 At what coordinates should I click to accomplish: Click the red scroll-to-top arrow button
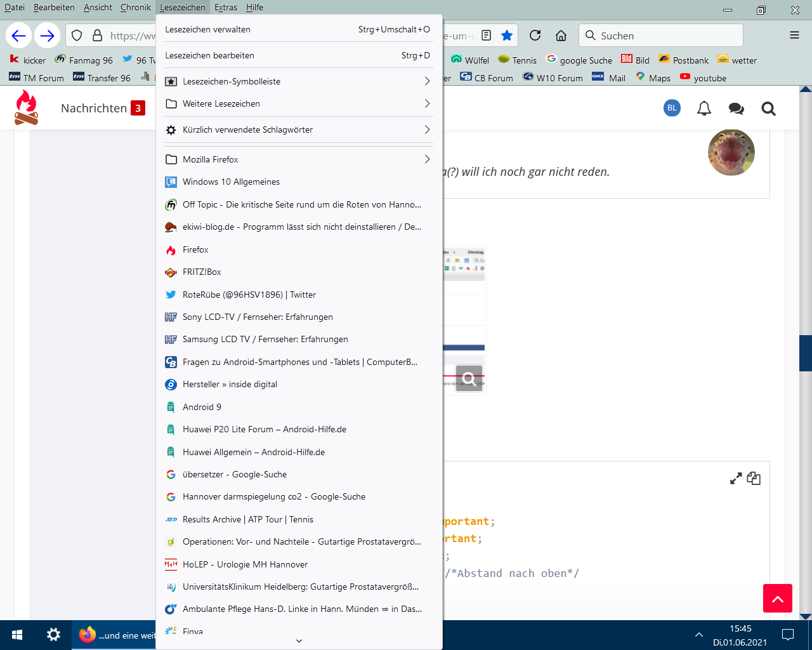click(778, 599)
